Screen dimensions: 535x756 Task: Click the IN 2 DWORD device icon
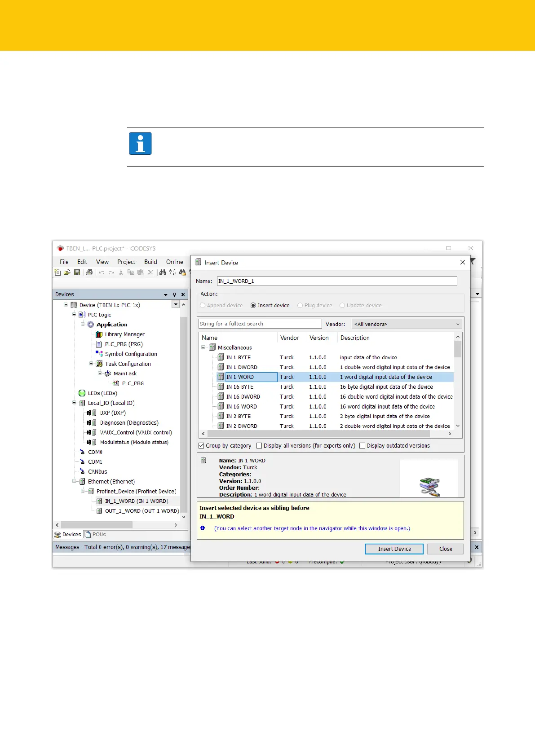click(221, 426)
